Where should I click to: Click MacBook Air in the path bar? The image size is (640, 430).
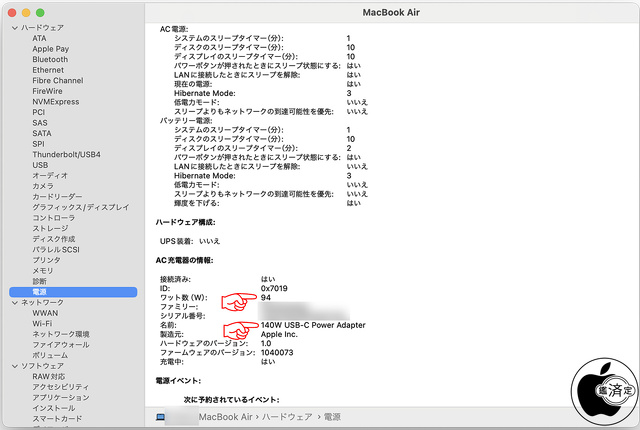tap(226, 417)
